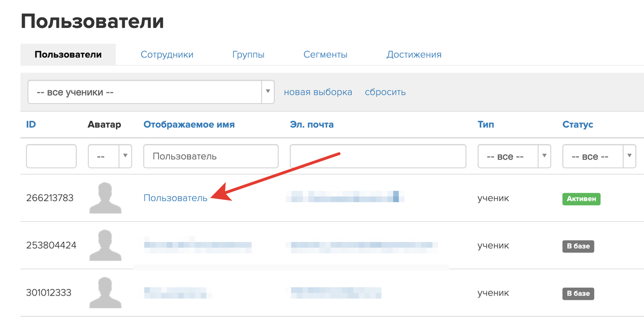Click the green "Активен" status badge
The width and height of the screenshot is (644, 317).
(581, 198)
